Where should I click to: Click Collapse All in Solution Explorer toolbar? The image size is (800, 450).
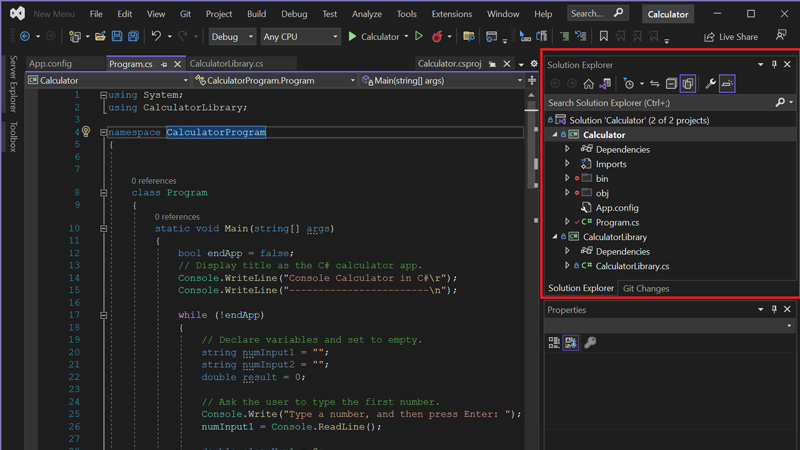click(671, 84)
